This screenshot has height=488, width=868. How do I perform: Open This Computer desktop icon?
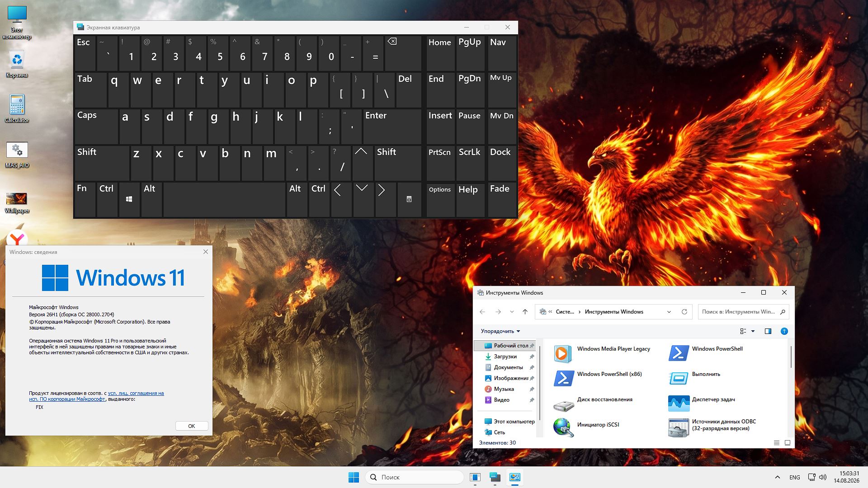[x=17, y=23]
